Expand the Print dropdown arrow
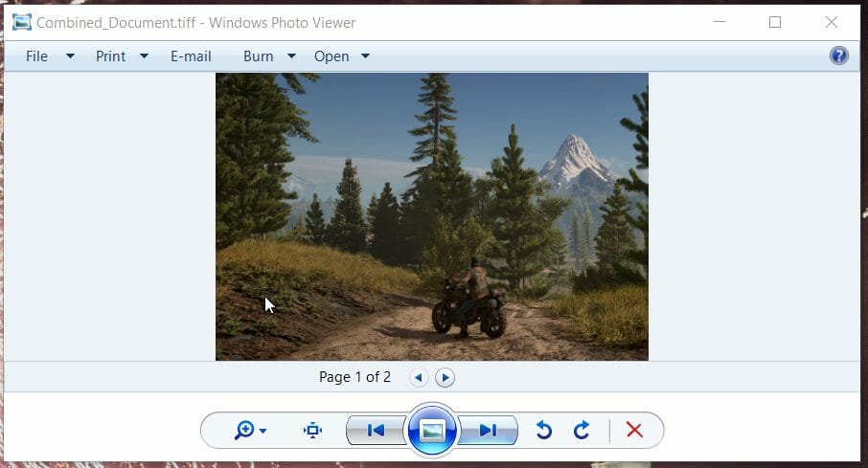 point(144,56)
